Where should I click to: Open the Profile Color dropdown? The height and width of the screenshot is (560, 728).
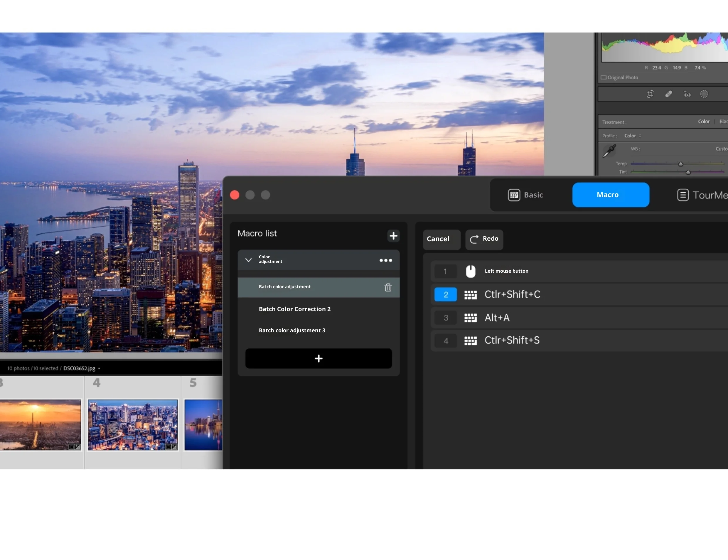click(632, 136)
